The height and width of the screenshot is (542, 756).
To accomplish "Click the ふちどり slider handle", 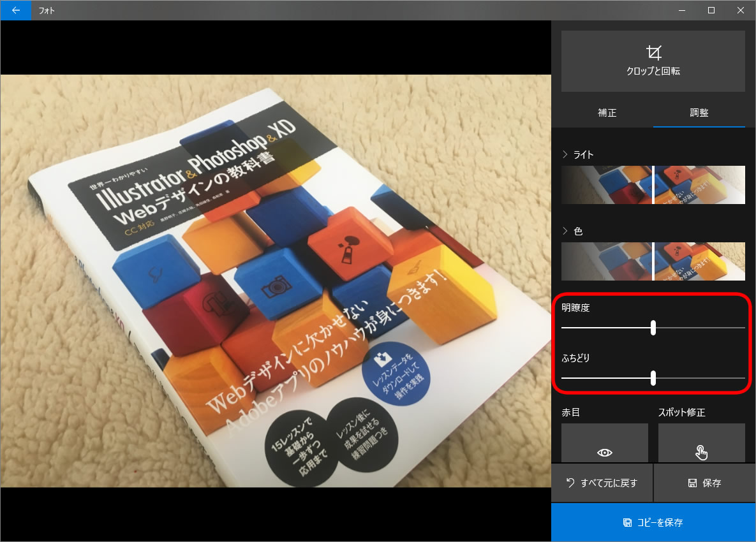I will click(653, 378).
